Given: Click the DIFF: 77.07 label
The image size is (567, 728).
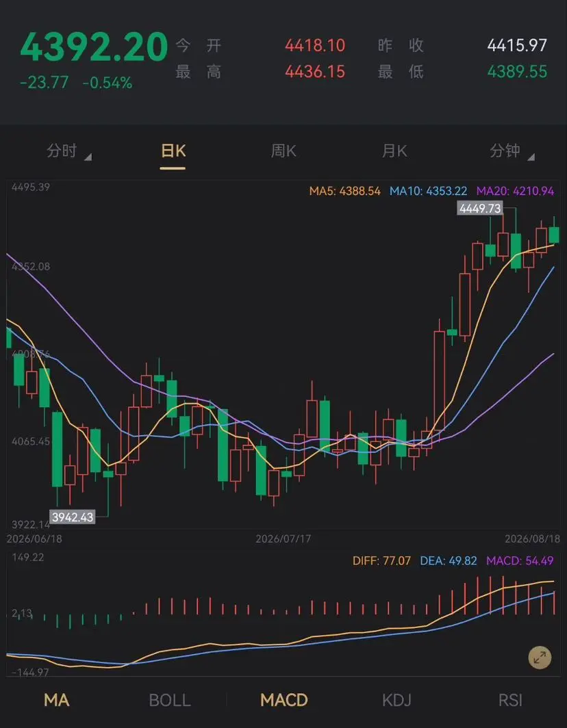Looking at the screenshot, I should click(x=381, y=561).
